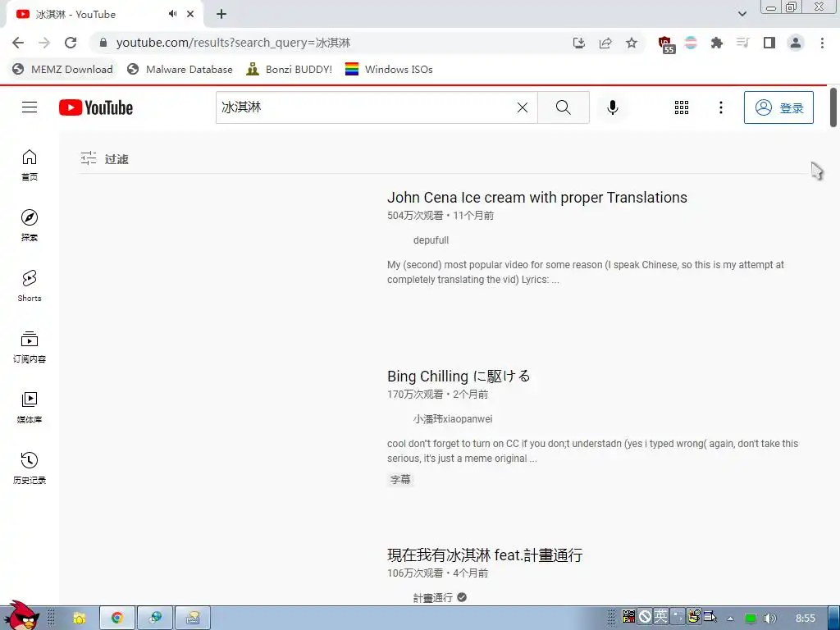This screenshot has height=630, width=840.
Task: Click the share page icon in address bar
Action: pos(605,43)
